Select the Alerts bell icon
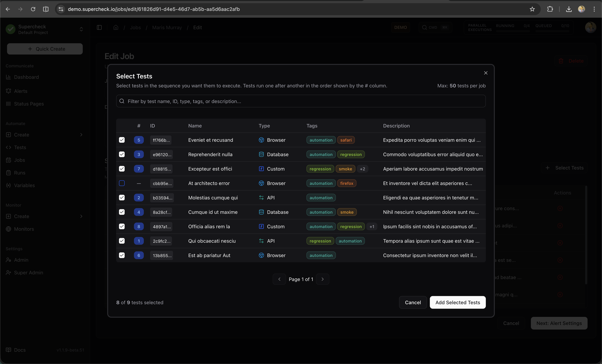 [9, 91]
